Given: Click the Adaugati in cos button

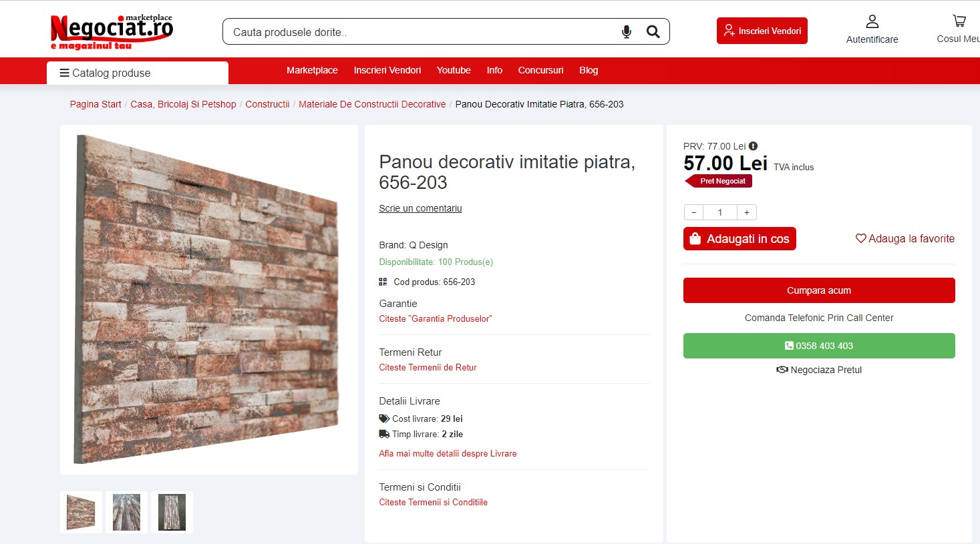Looking at the screenshot, I should click(740, 239).
